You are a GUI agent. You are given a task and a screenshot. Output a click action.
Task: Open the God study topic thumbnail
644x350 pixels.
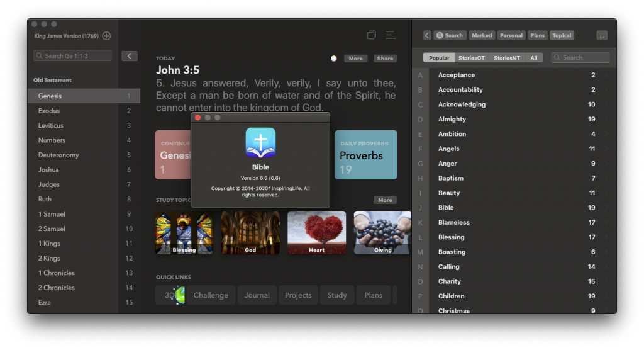pos(250,233)
